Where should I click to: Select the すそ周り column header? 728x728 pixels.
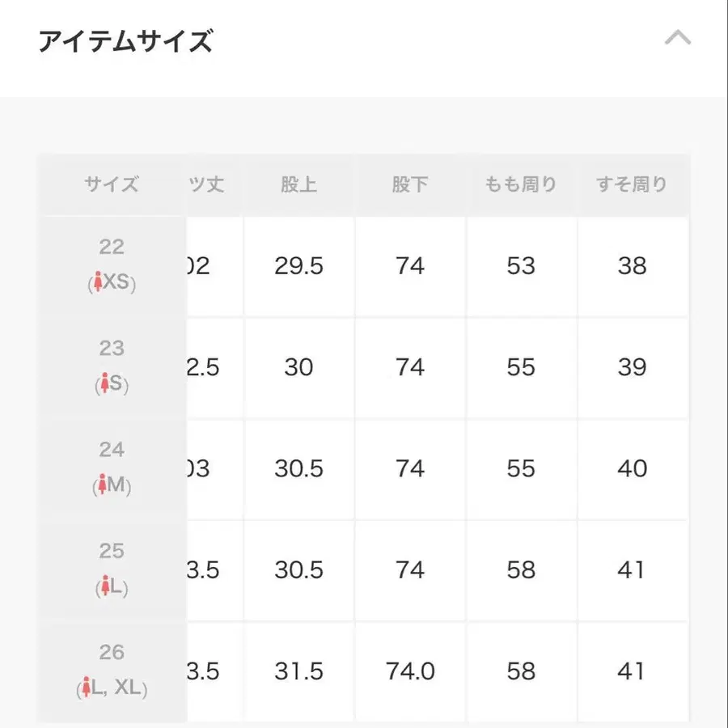[x=633, y=184]
